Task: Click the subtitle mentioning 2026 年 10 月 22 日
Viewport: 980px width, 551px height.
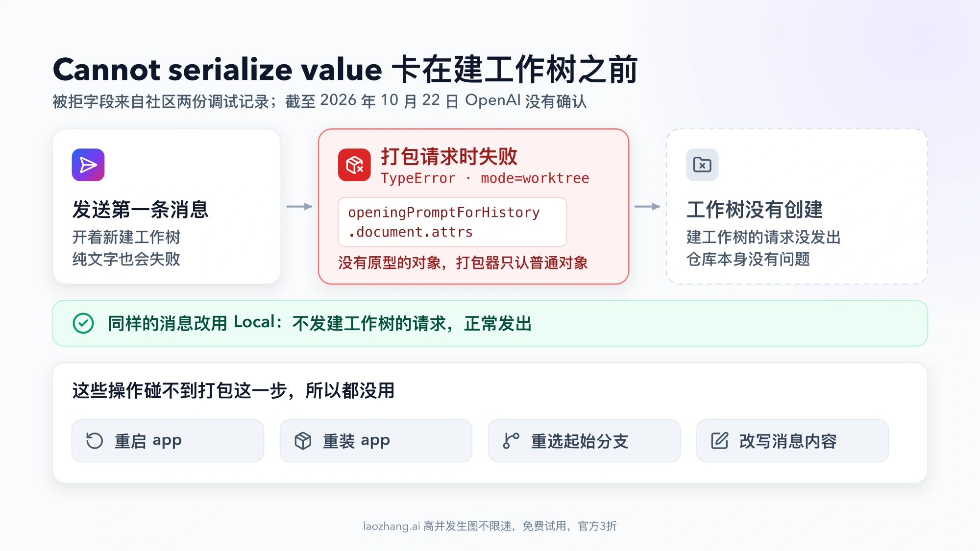Action: pos(319,101)
